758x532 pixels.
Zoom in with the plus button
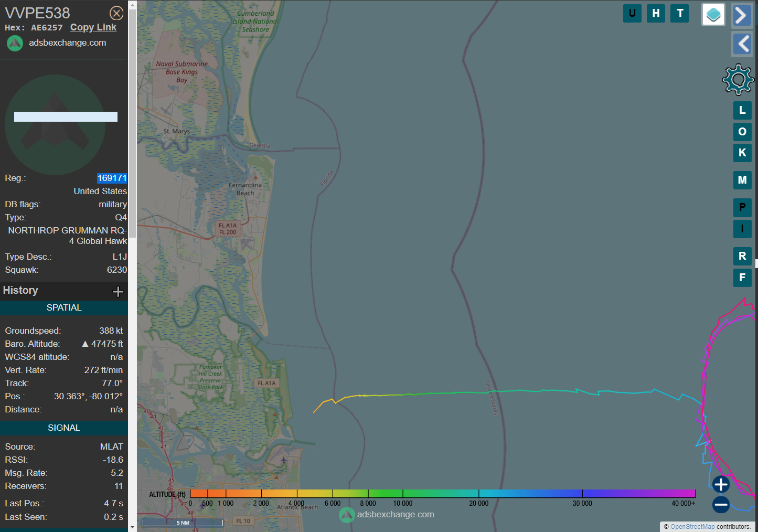[x=721, y=484]
